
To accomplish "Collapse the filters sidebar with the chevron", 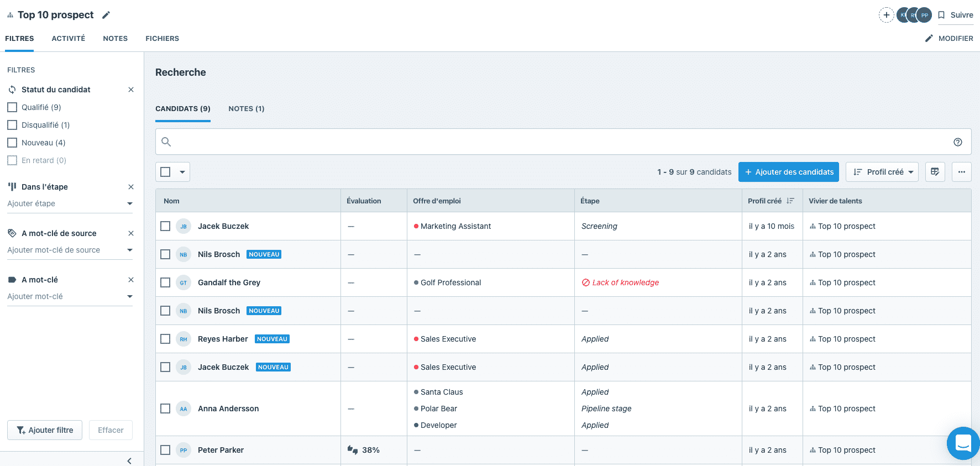I will click(129, 460).
